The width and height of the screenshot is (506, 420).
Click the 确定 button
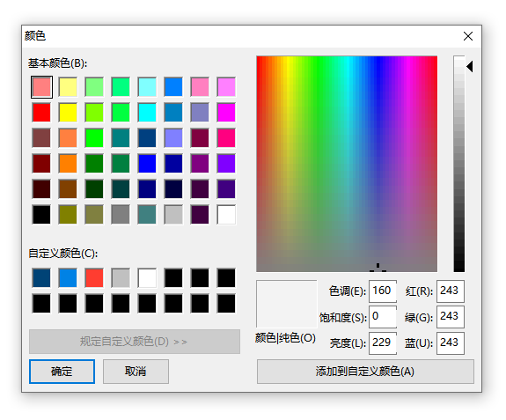(x=62, y=372)
